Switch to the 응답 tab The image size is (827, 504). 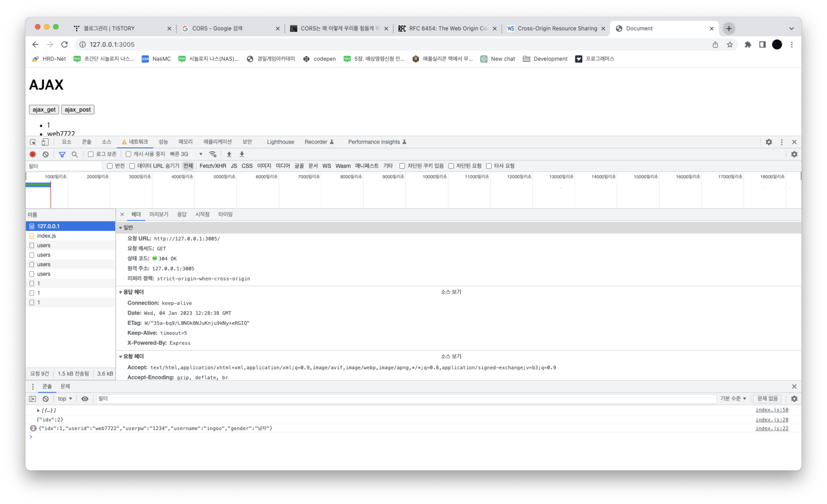pos(182,214)
